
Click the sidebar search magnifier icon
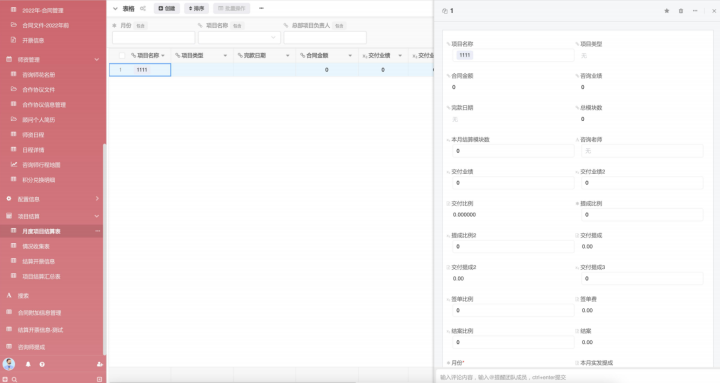14,379
